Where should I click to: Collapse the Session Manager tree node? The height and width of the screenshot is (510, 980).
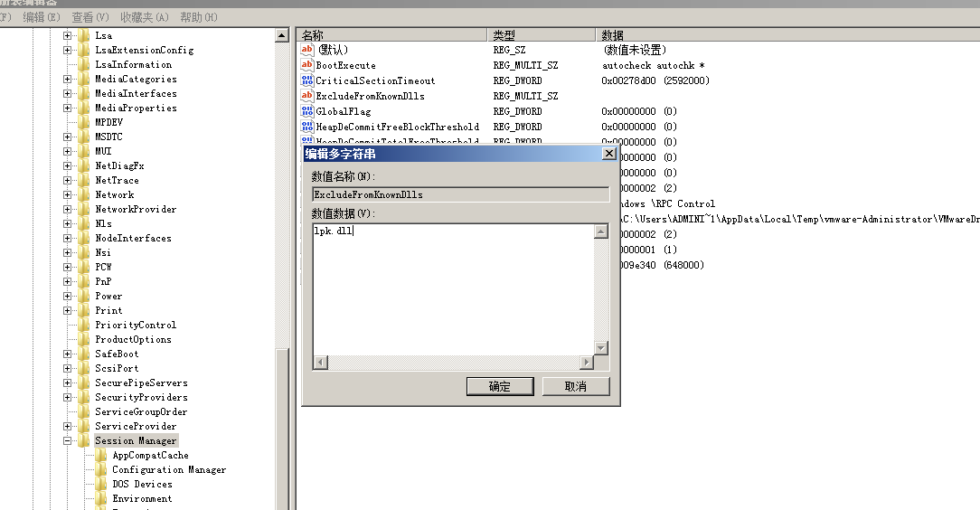tap(68, 440)
